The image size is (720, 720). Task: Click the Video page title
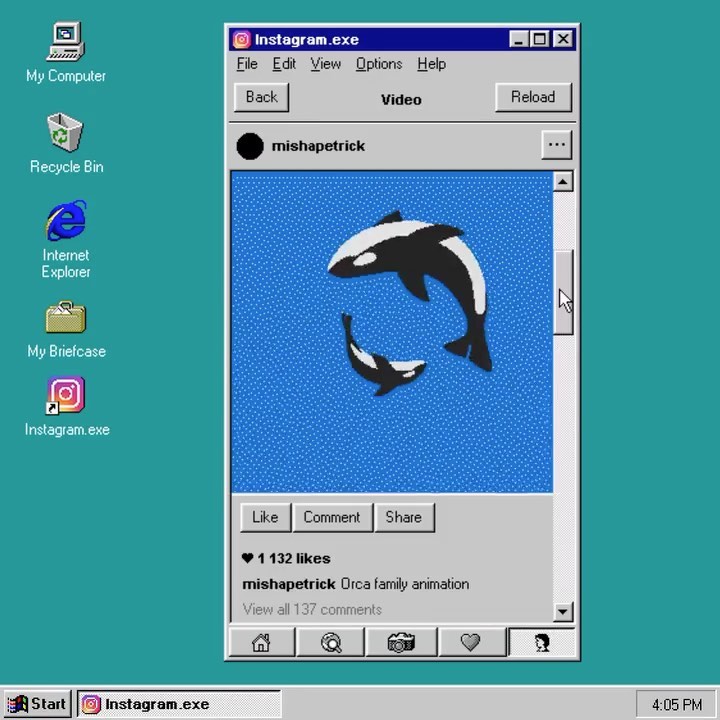click(401, 100)
